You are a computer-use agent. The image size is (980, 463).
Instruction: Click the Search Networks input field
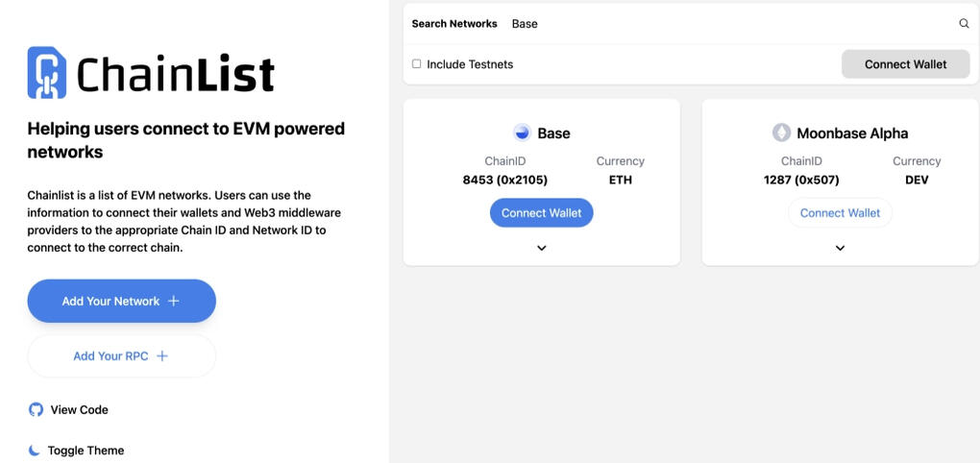point(730,24)
